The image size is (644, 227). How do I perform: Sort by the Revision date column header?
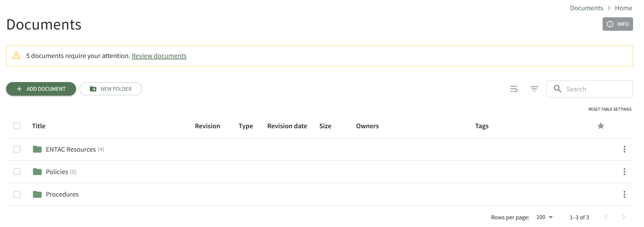point(287,126)
